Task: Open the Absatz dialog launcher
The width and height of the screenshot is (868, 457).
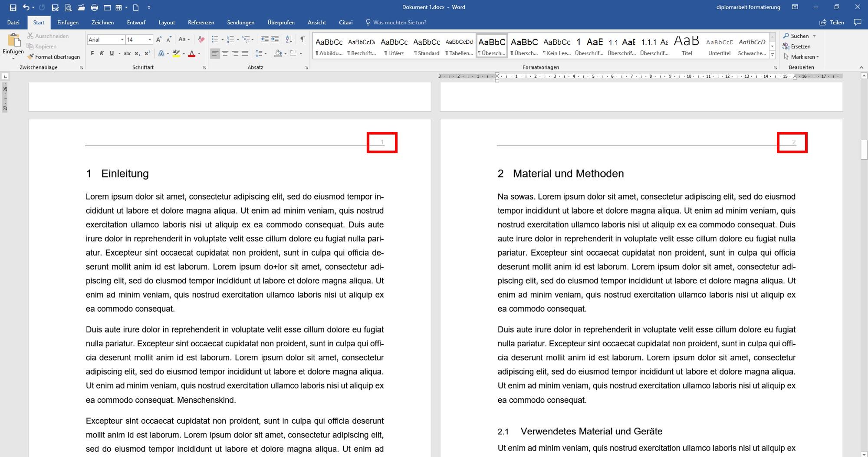Action: coord(306,68)
